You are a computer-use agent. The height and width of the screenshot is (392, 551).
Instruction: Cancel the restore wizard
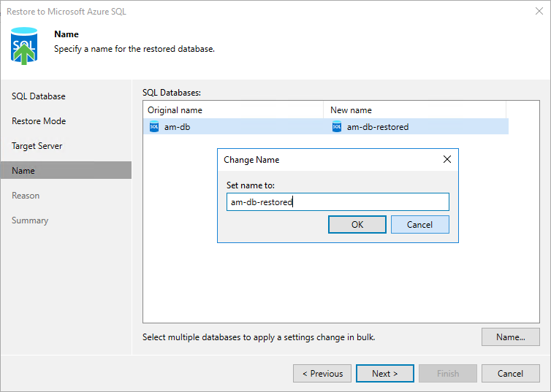(510, 374)
